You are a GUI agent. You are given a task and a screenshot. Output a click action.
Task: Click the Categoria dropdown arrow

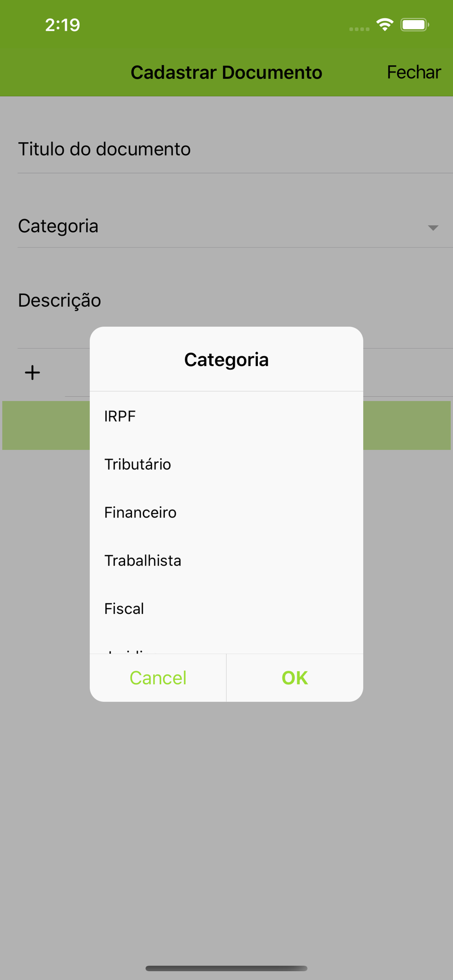pyautogui.click(x=432, y=228)
